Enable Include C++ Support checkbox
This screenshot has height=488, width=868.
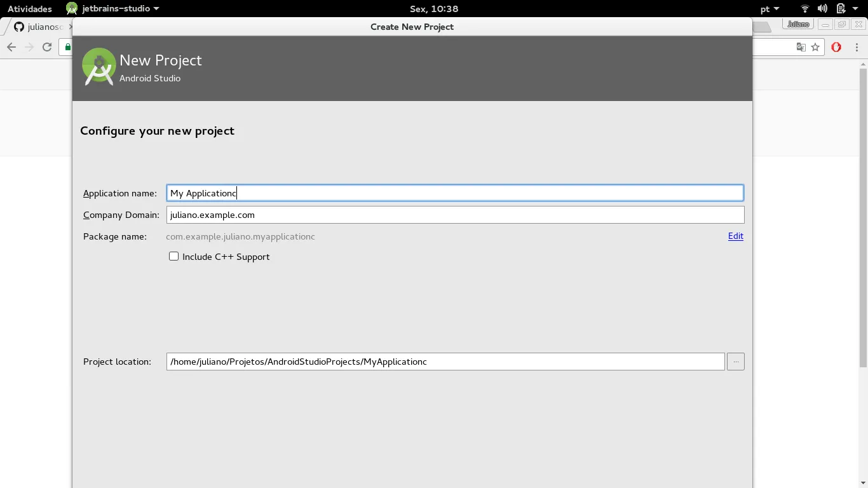173,256
